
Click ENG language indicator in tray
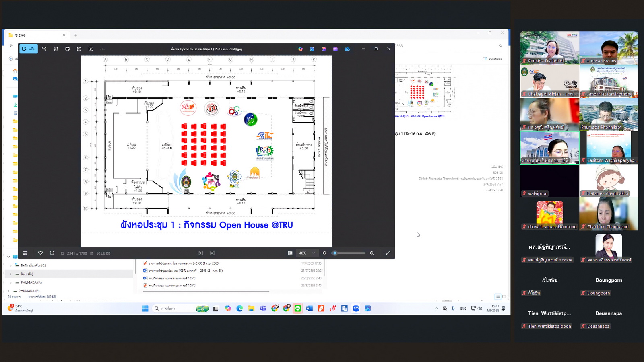pos(463,309)
